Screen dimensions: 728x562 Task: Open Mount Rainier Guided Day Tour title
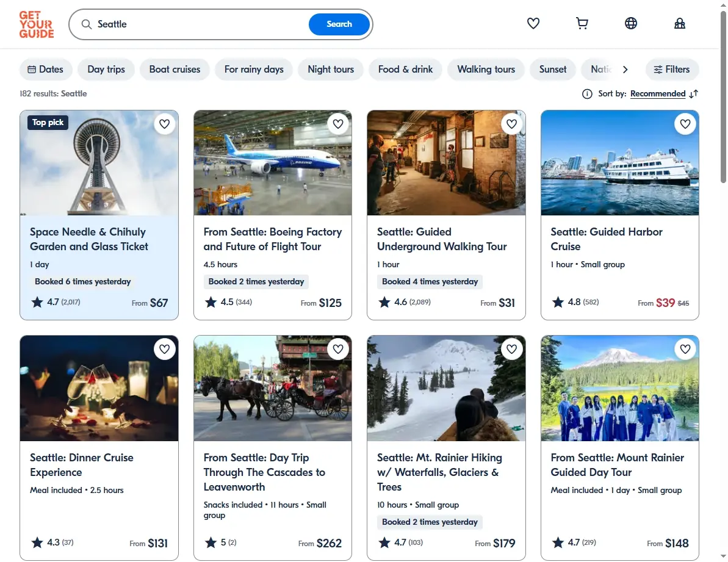617,465
